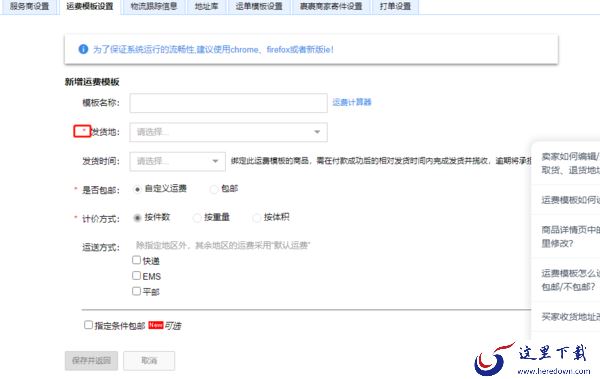Switch to the 裹裹商家寄件设置 tab
This screenshot has width=600, height=379.
[331, 7]
